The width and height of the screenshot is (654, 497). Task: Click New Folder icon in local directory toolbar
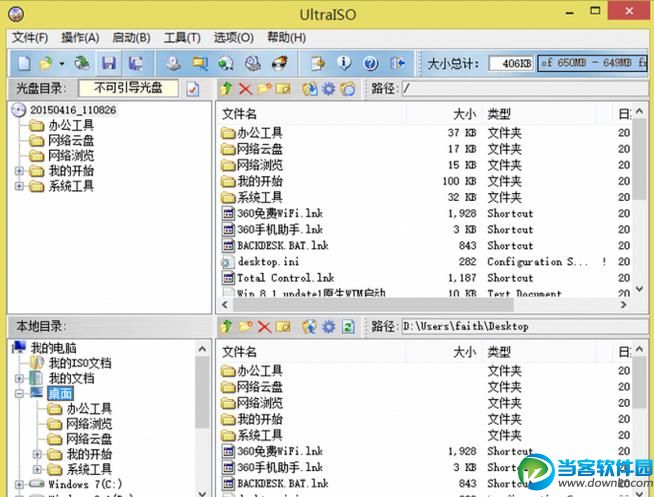[245, 326]
